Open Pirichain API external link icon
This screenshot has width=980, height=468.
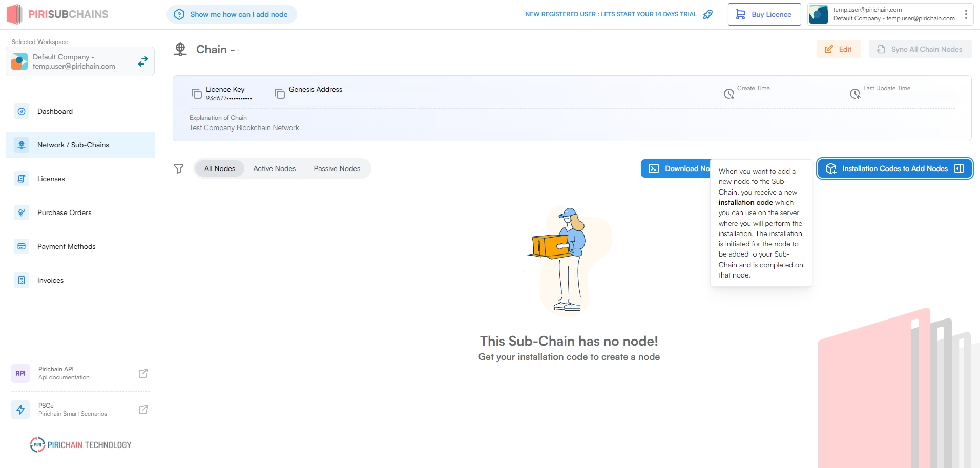(143, 373)
